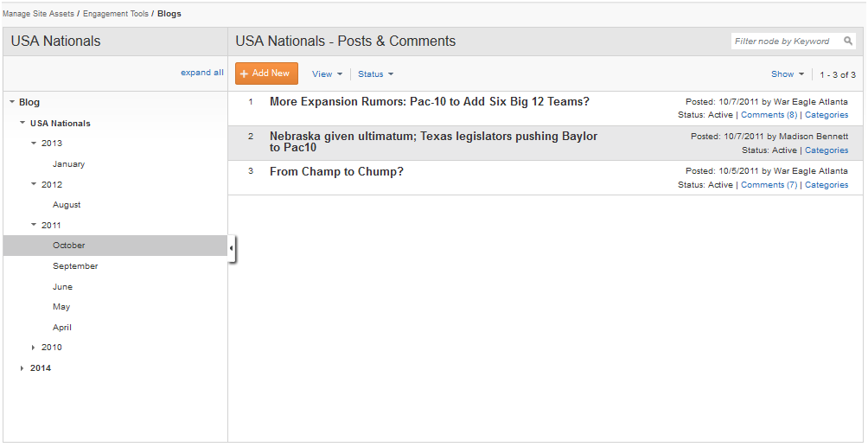The width and height of the screenshot is (868, 447).
Task: Go to Engagement Tools breadcrumb
Action: pyautogui.click(x=116, y=14)
